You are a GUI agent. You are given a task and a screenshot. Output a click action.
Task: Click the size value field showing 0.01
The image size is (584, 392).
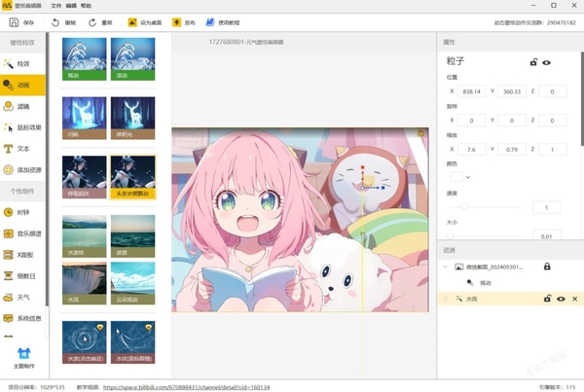coord(547,235)
